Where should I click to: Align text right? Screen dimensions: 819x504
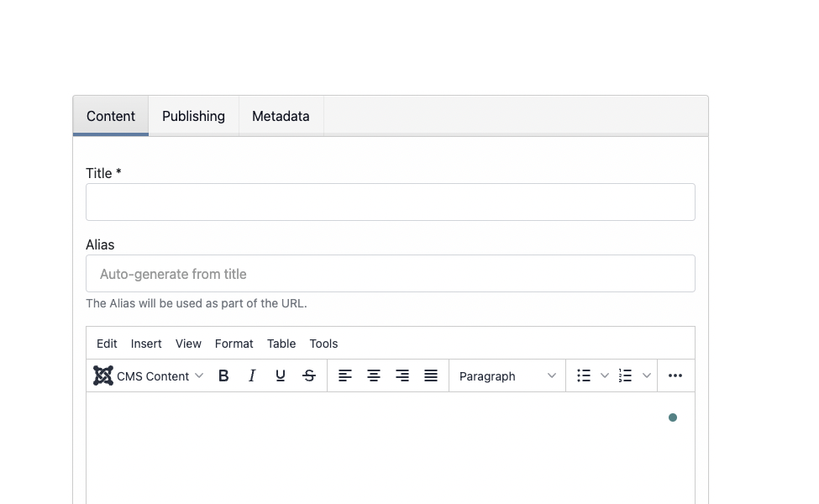click(x=402, y=375)
